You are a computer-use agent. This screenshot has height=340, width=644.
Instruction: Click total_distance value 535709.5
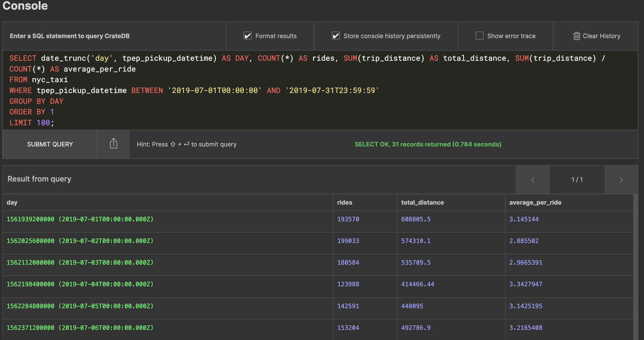tap(416, 263)
